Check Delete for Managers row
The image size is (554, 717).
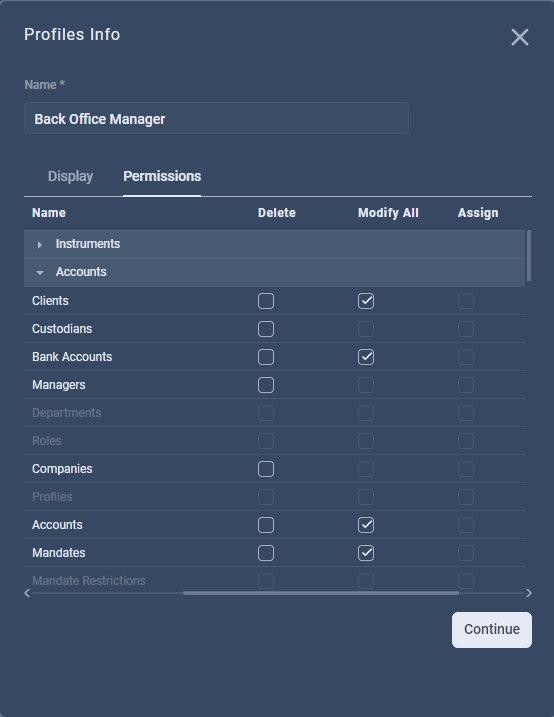click(266, 385)
